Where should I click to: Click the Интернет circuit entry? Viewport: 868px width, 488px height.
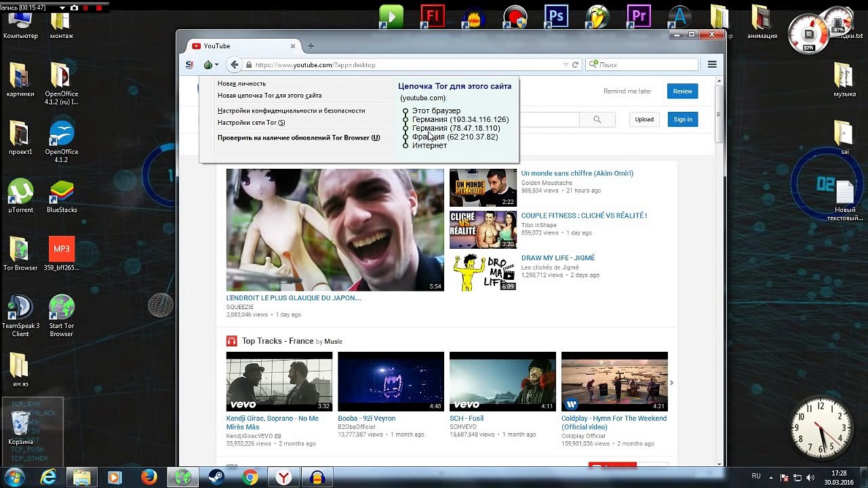(429, 145)
